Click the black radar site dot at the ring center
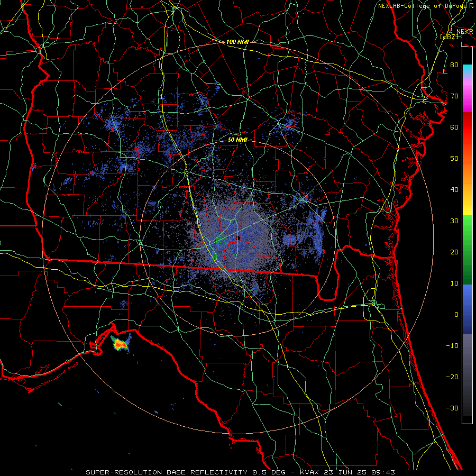The width and height of the screenshot is (476, 476). point(239,239)
